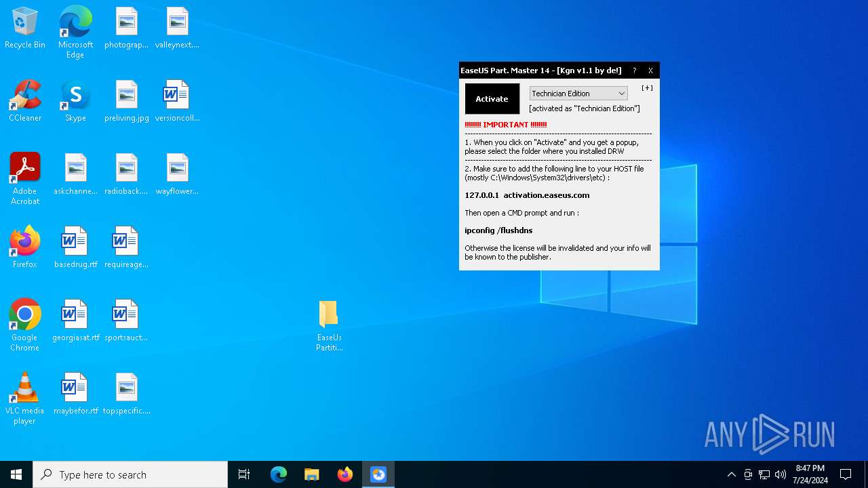Viewport: 868px width, 488px height.
Task: Click the red IMPORTANT heading text
Action: point(506,125)
